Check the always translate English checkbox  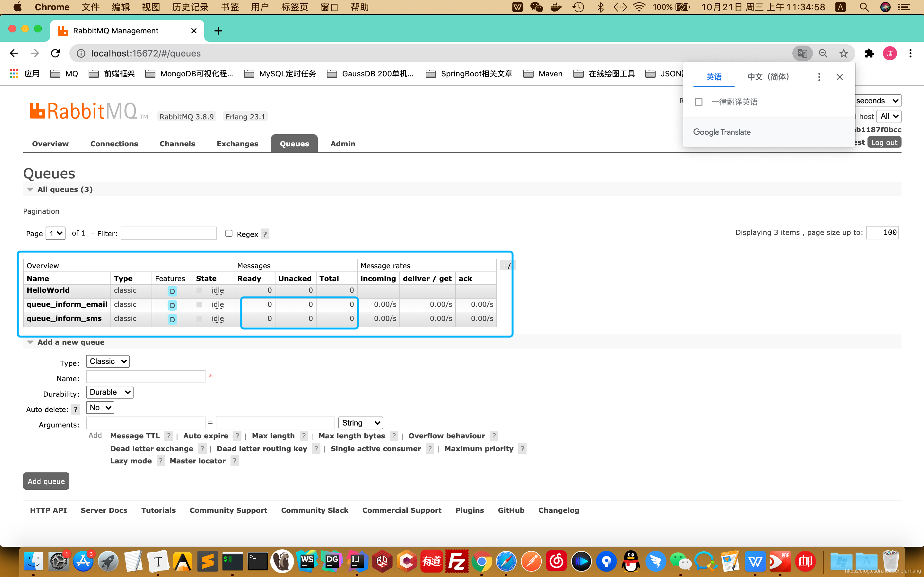coord(698,102)
